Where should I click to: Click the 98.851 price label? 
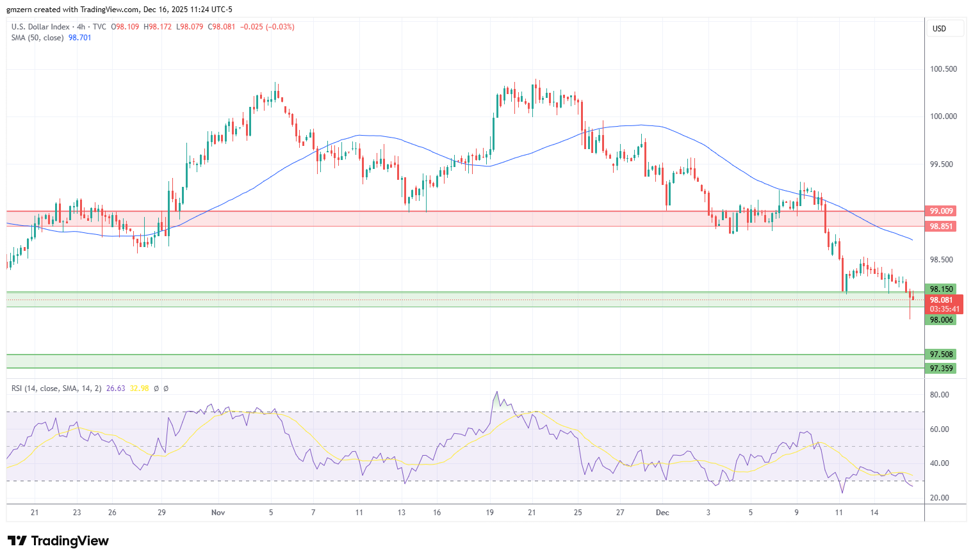point(941,227)
